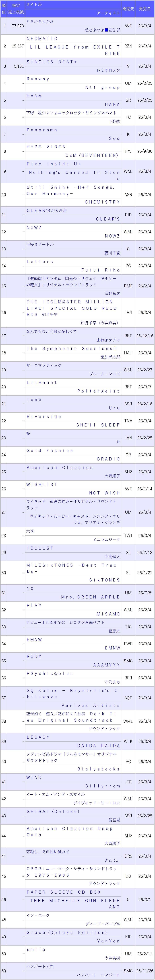The height and width of the screenshot is (980, 155).
Task: Open the title PSychic☆blue
Action: point(50,674)
